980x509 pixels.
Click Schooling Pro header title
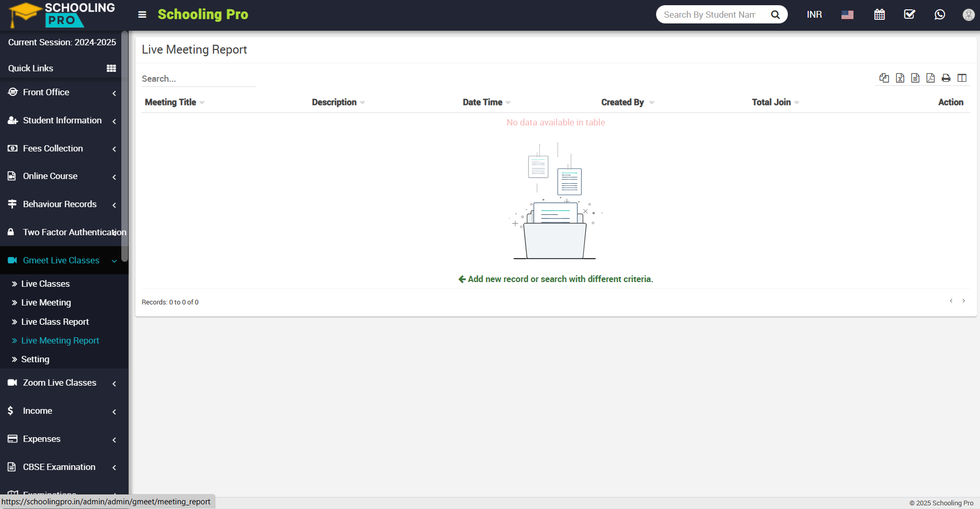coord(203,15)
